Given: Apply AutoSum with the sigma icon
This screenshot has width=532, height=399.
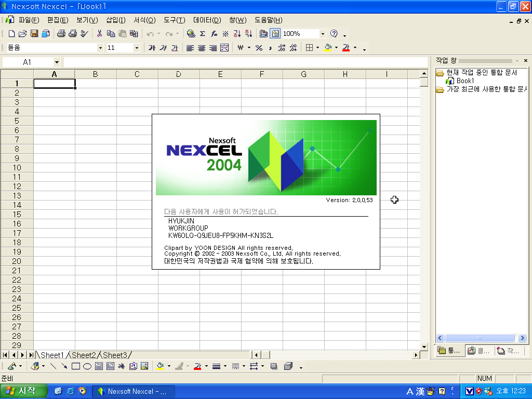Looking at the screenshot, I should (x=203, y=34).
